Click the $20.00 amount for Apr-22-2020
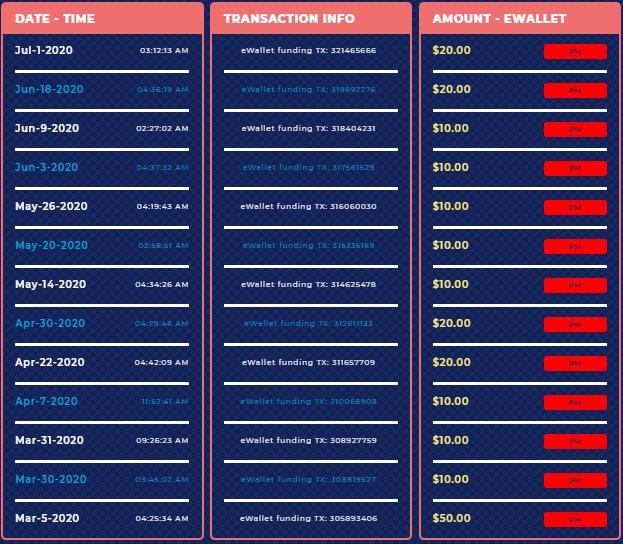The height and width of the screenshot is (544, 623). [x=452, y=362]
